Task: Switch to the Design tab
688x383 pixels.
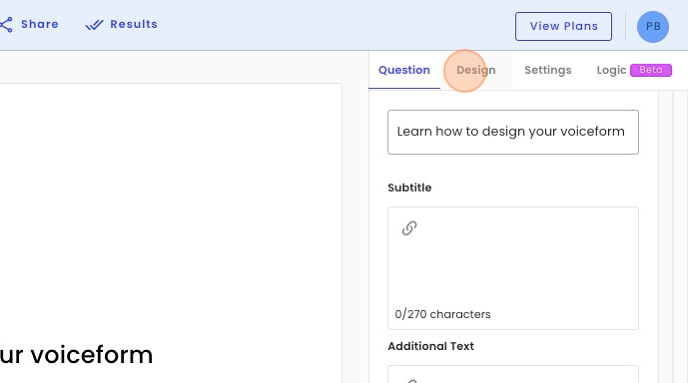Action: 476,70
